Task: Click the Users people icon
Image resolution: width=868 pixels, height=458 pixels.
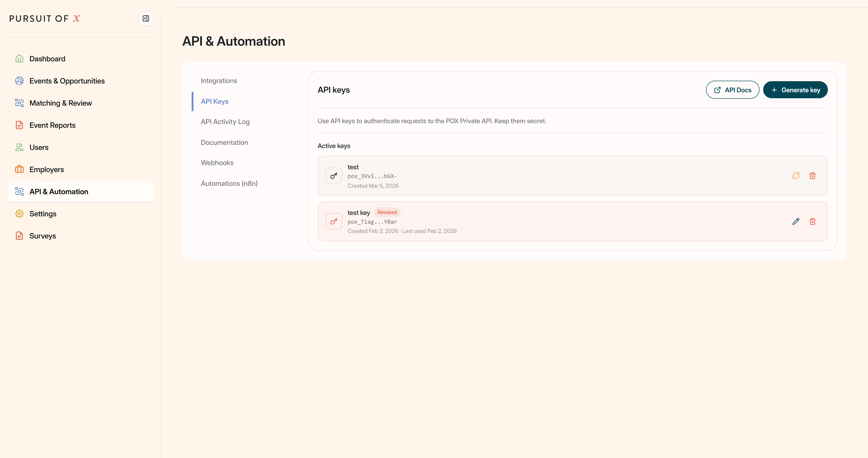Action: 19,147
